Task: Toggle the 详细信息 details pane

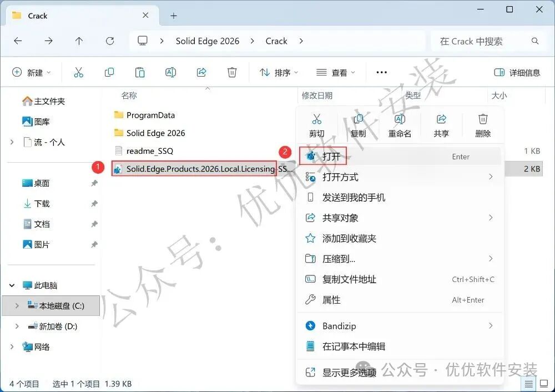Action: [517, 73]
